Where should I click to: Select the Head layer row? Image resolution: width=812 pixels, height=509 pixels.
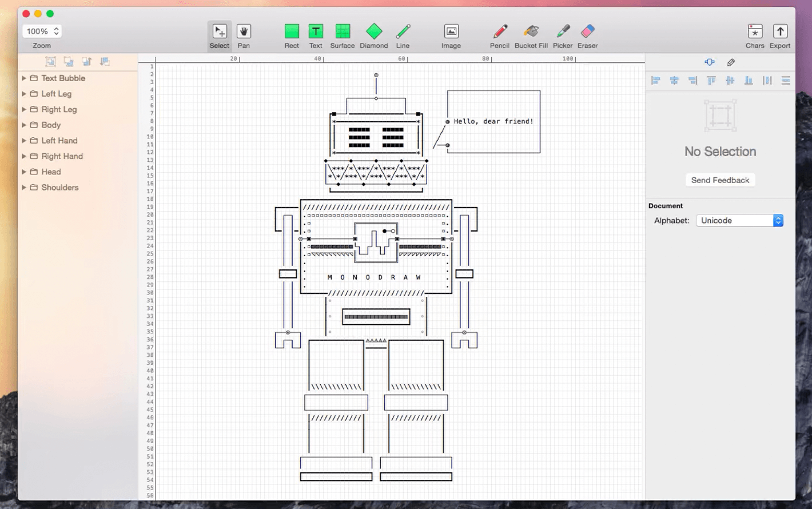click(78, 172)
